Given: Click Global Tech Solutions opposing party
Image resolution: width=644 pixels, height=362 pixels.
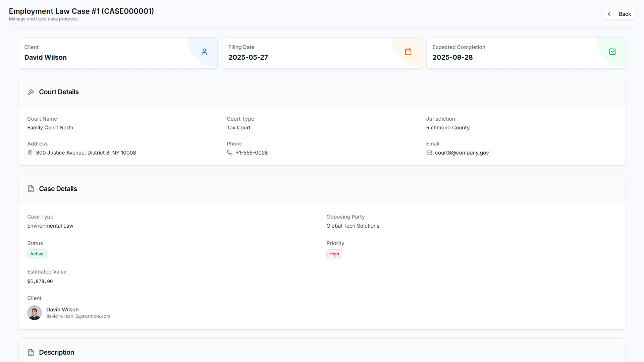Looking at the screenshot, I should click(353, 226).
